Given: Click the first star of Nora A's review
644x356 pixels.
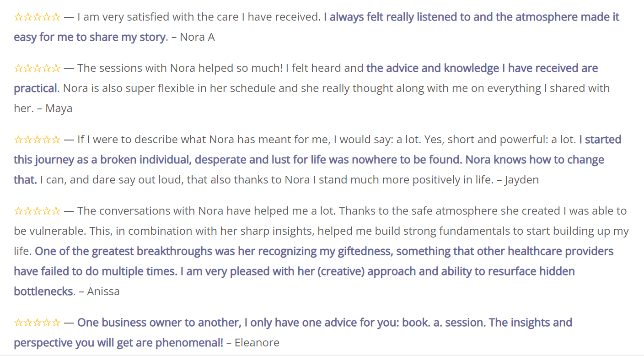Looking at the screenshot, I should pyautogui.click(x=19, y=17).
